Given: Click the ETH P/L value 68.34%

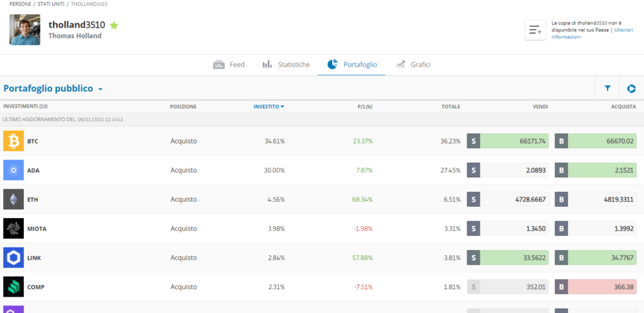Looking at the screenshot, I should (x=363, y=199).
